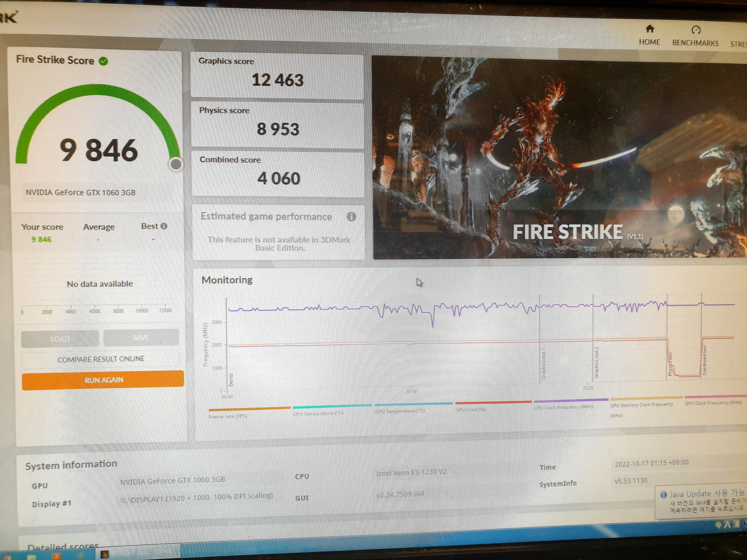Click the Java Update notification icon
The height and width of the screenshot is (560, 747).
tap(664, 494)
